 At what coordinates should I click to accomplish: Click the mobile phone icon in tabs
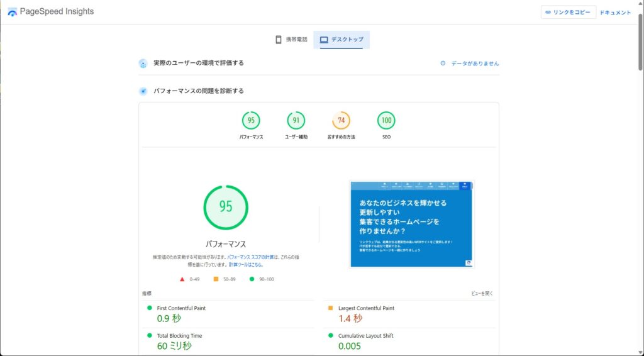click(278, 40)
